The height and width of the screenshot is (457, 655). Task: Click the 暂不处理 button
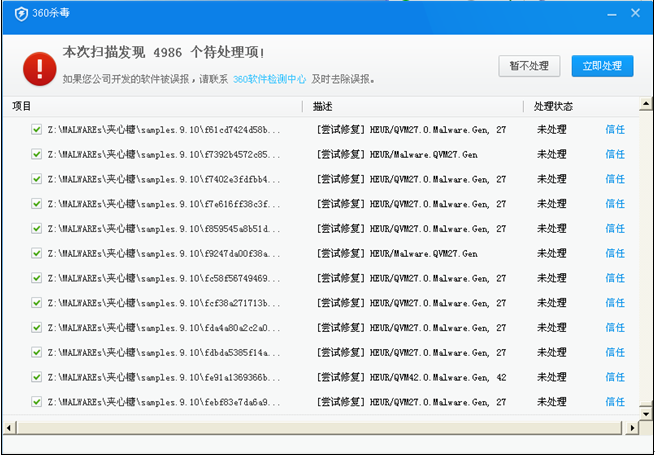click(x=529, y=66)
